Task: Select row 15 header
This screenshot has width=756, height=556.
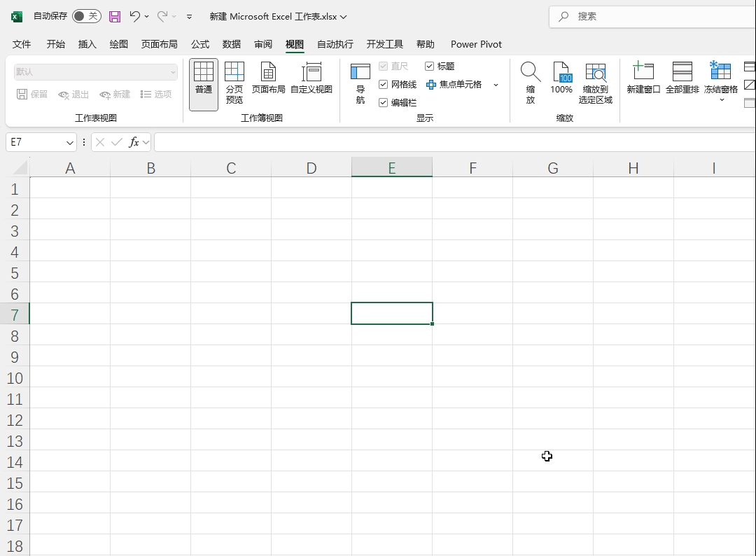Action: click(x=15, y=483)
